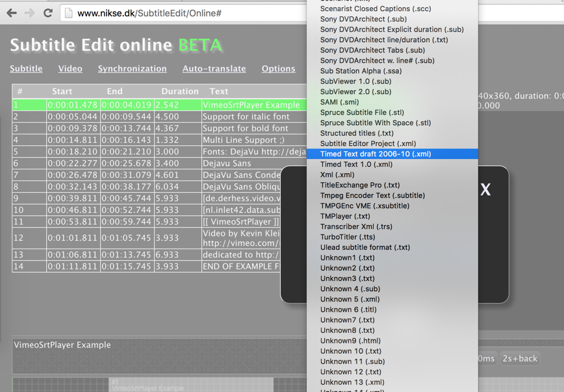This screenshot has height=392, width=564.
Task: Pick Unknown 12 (.txt) entry
Action: point(392,373)
